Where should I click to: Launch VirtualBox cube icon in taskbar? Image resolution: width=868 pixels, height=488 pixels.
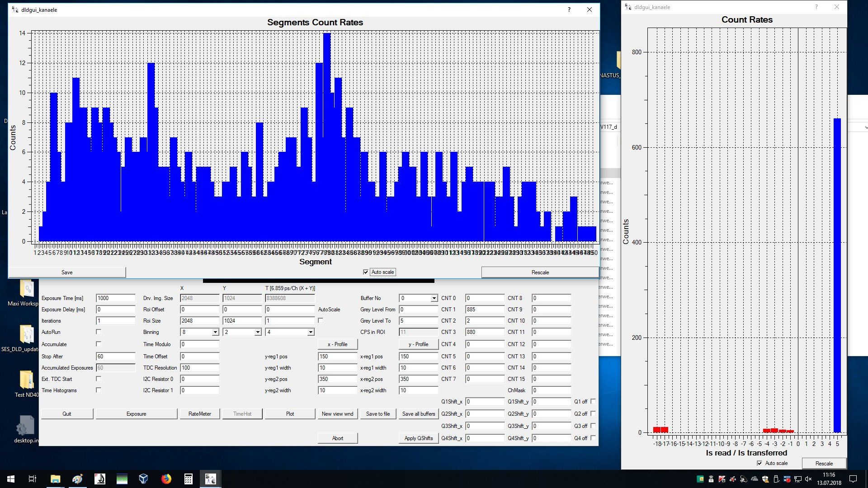pyautogui.click(x=144, y=479)
